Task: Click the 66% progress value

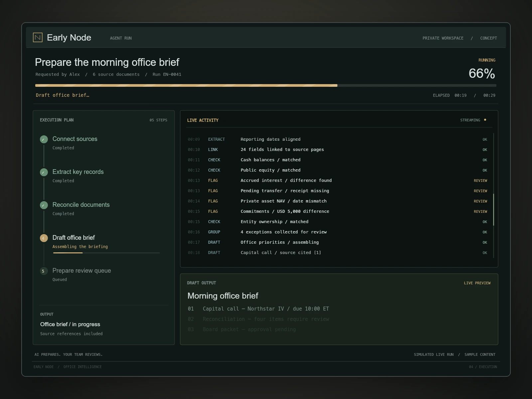Action: point(482,73)
